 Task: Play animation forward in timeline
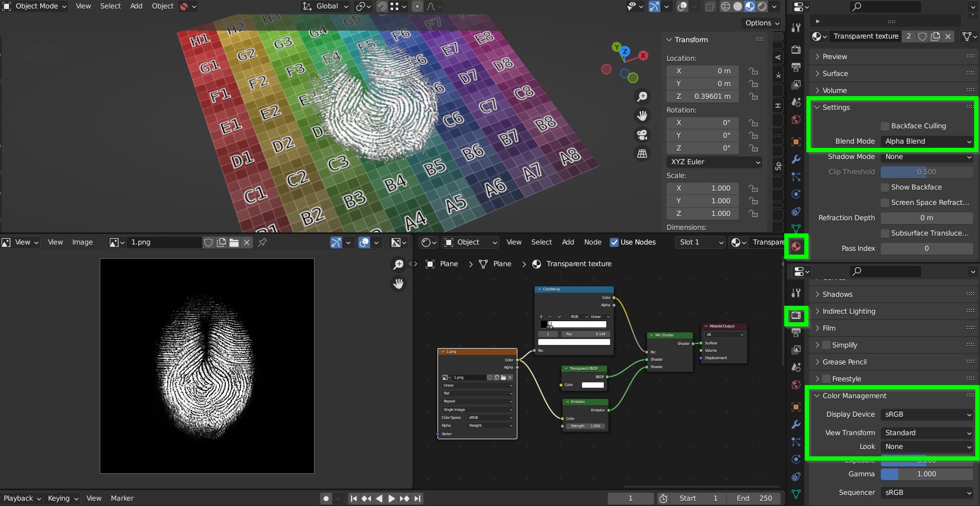tap(392, 498)
